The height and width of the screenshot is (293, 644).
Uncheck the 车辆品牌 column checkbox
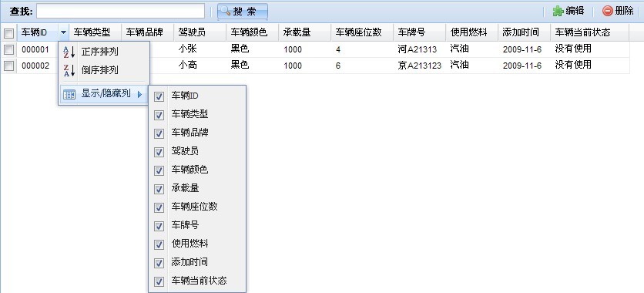tap(159, 133)
